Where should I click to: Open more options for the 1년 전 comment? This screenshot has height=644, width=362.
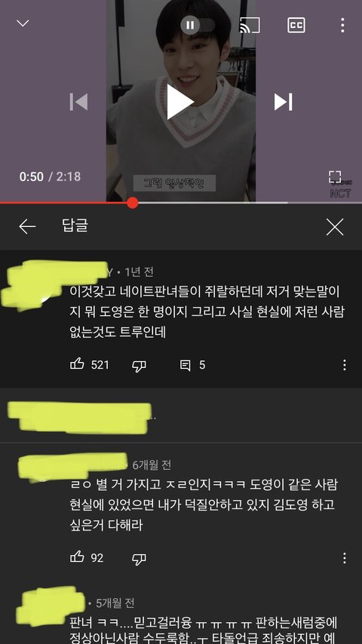click(345, 365)
